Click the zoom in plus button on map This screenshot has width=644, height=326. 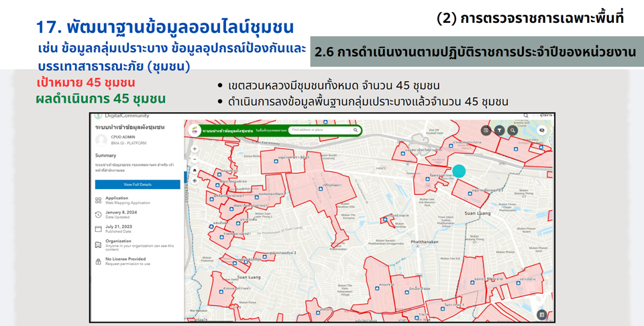click(195, 149)
